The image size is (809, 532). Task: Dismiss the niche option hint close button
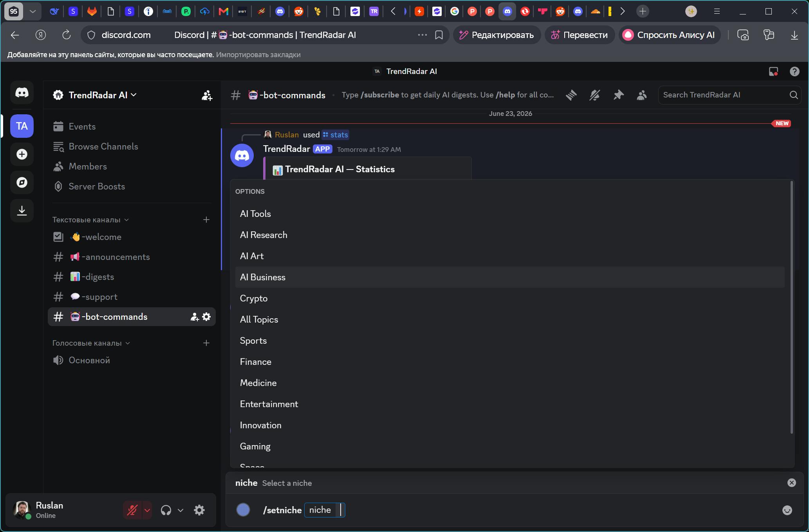click(792, 483)
